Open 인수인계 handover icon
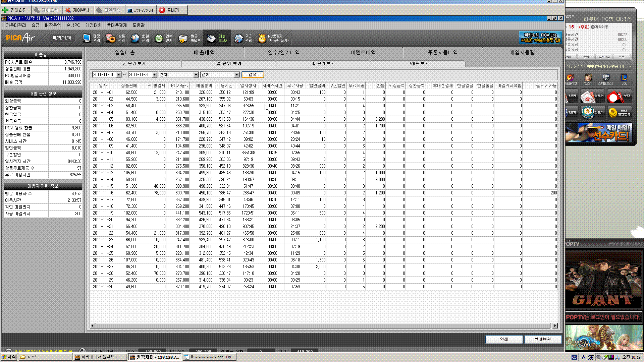 tap(164, 38)
